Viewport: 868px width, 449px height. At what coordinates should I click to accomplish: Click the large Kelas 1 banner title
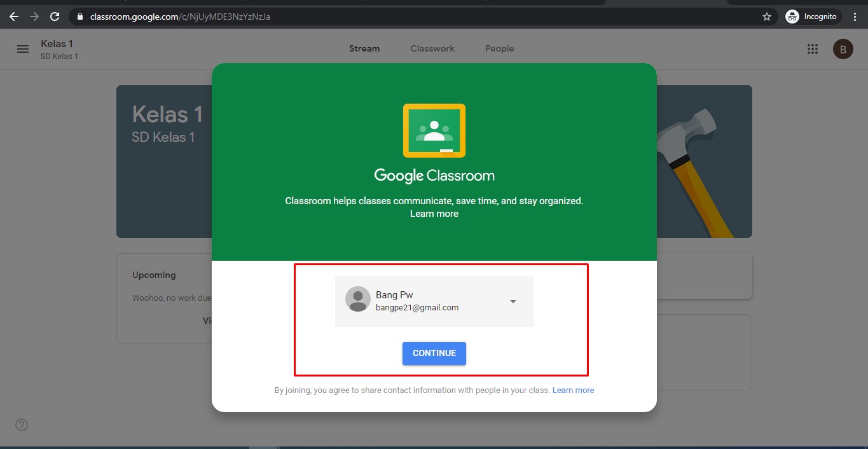(167, 114)
